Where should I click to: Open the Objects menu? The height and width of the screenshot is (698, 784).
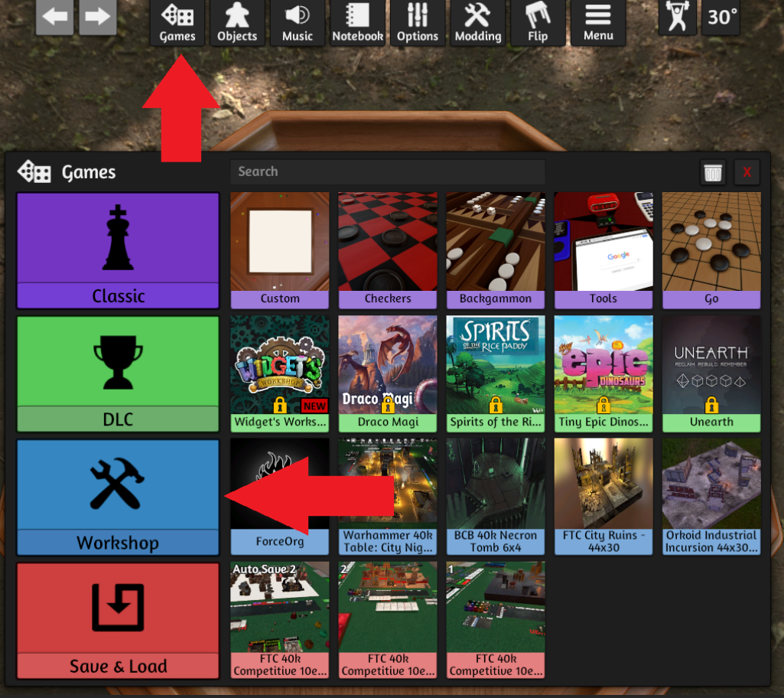point(236,22)
